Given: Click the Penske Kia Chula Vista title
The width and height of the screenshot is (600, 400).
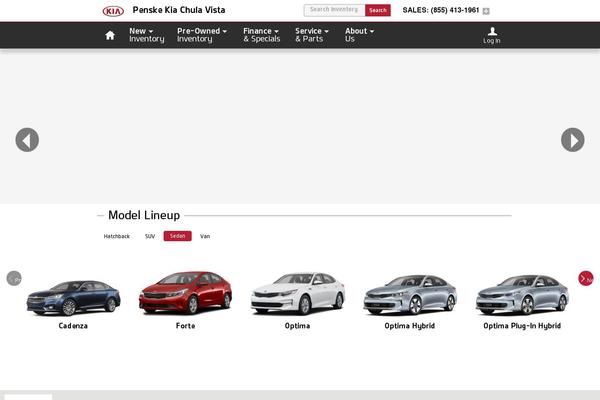Looking at the screenshot, I should (179, 10).
